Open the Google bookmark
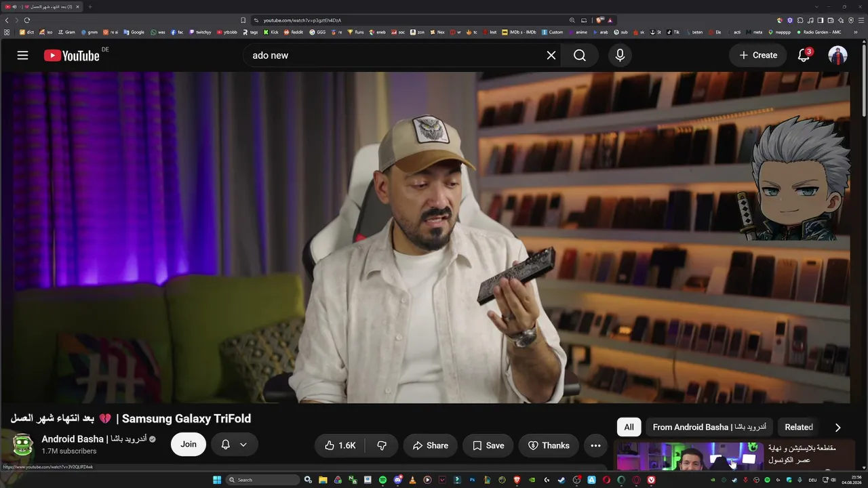868x488 pixels. pos(134,32)
